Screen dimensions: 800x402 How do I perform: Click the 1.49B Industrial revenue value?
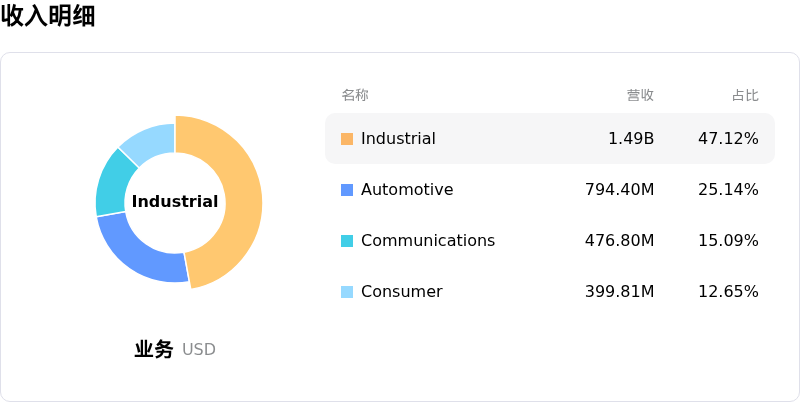pos(631,139)
